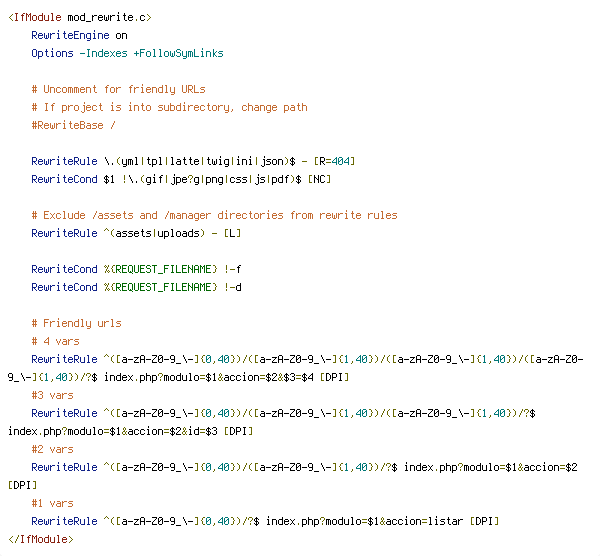This screenshot has width=600, height=556.
Task: Click the RewriteRule ^(assets|uploads) line
Action: point(136,233)
